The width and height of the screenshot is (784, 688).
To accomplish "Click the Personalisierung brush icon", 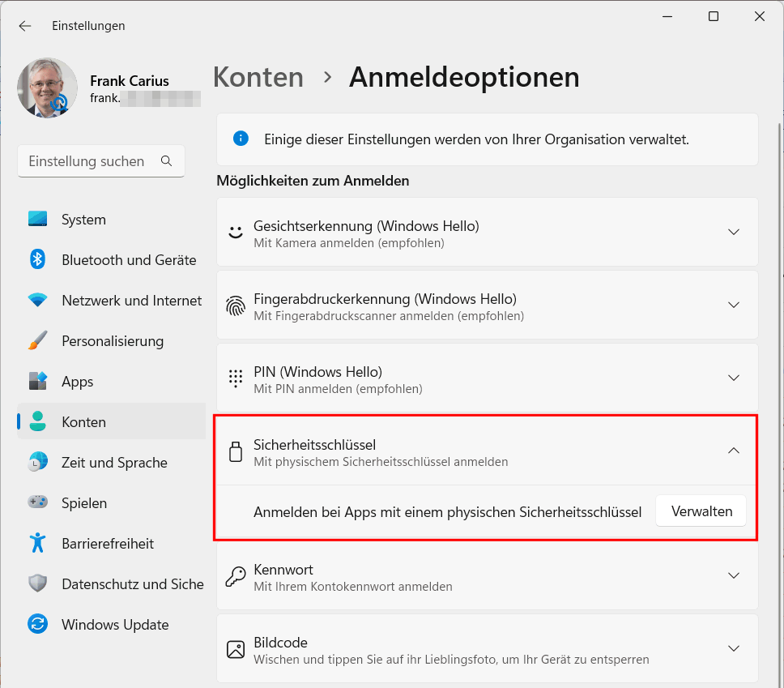I will click(37, 340).
